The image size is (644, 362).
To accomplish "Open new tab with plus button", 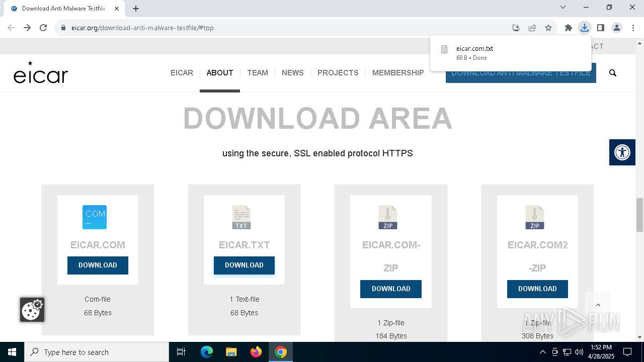I will (x=136, y=9).
